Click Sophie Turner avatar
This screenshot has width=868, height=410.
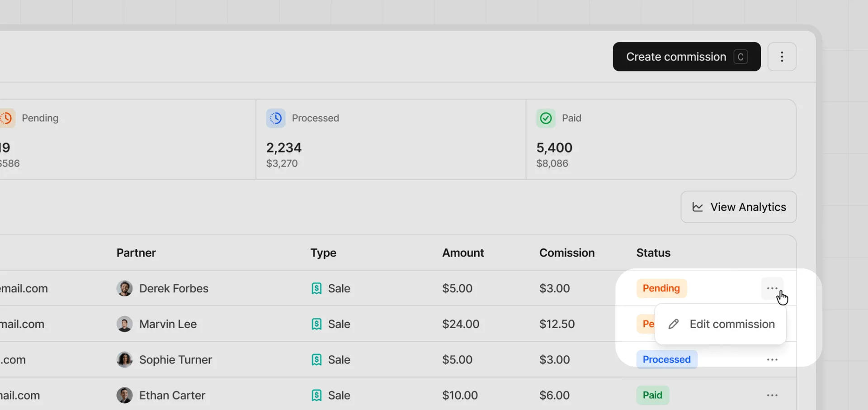pos(124,359)
